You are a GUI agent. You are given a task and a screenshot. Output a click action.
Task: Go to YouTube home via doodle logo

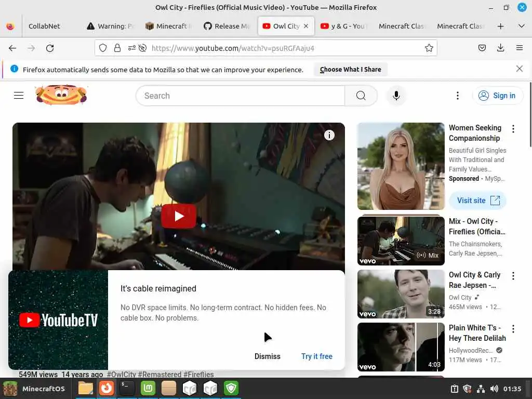[61, 95]
